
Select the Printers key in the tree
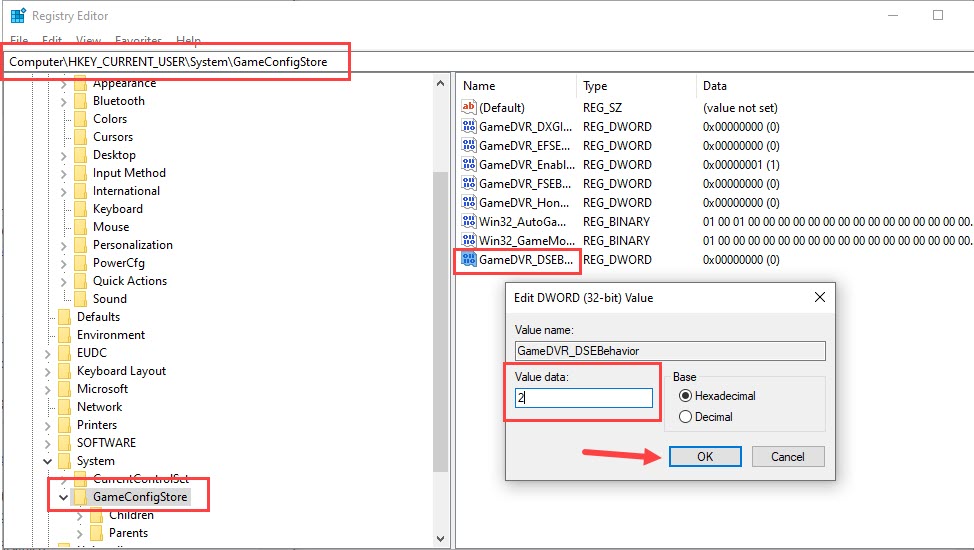[x=97, y=425]
